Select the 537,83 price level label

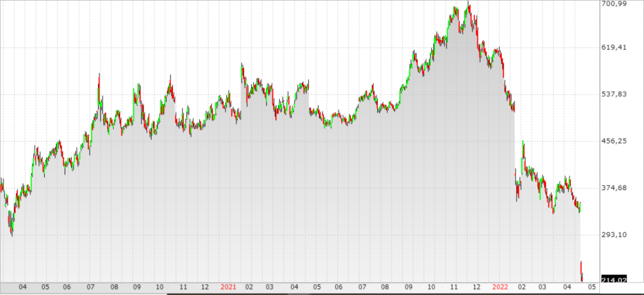pyautogui.click(x=614, y=94)
